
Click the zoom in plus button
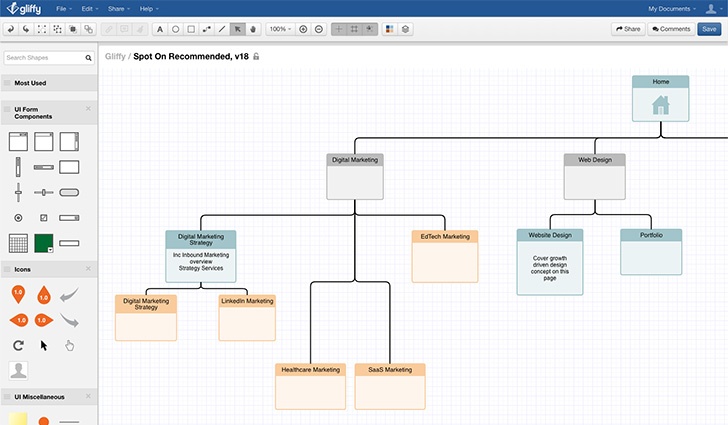[304, 29]
